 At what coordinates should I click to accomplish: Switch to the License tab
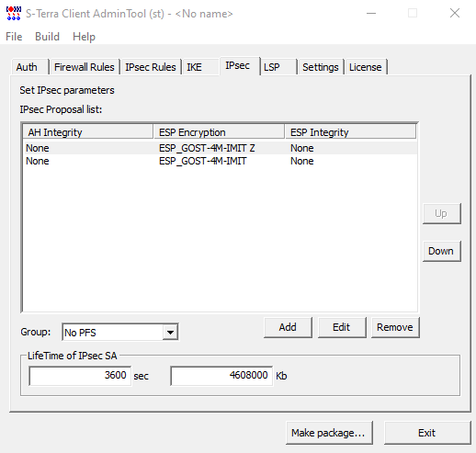click(x=366, y=67)
